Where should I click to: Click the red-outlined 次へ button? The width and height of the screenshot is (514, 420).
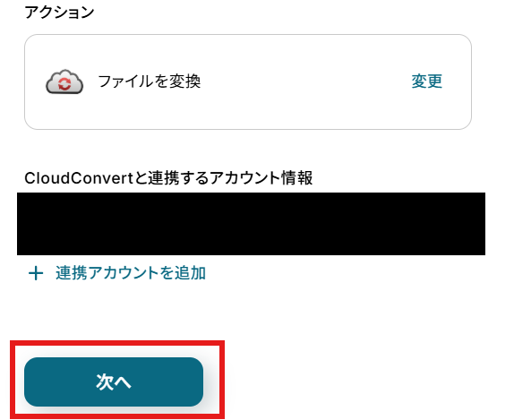tap(114, 382)
